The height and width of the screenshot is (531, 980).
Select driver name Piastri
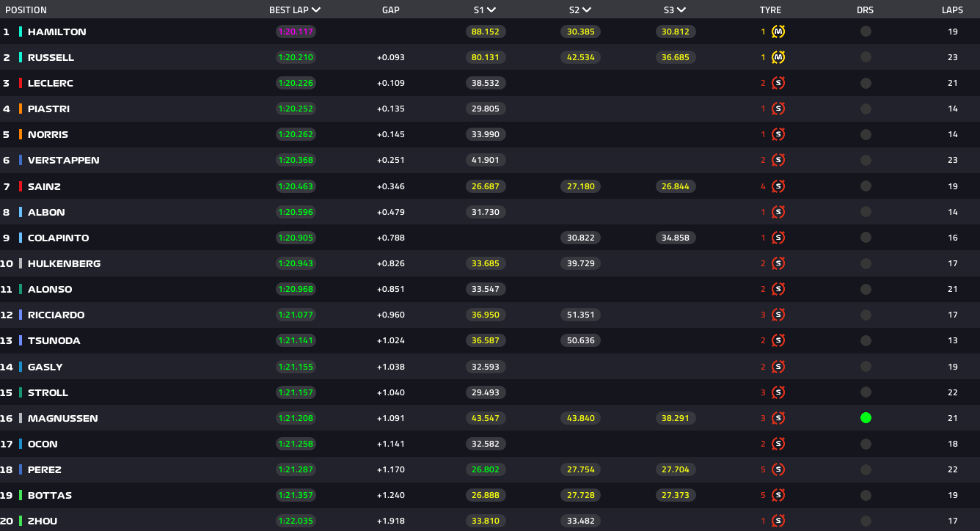coord(48,109)
